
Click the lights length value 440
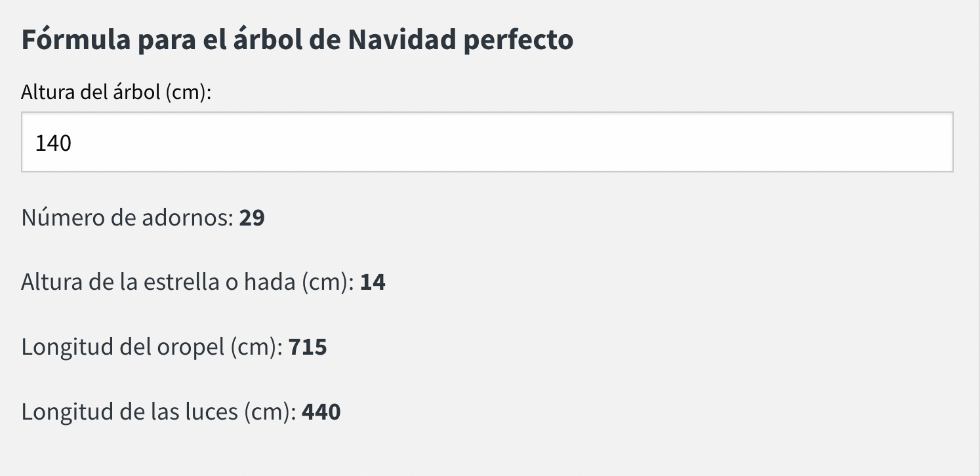[321, 412]
